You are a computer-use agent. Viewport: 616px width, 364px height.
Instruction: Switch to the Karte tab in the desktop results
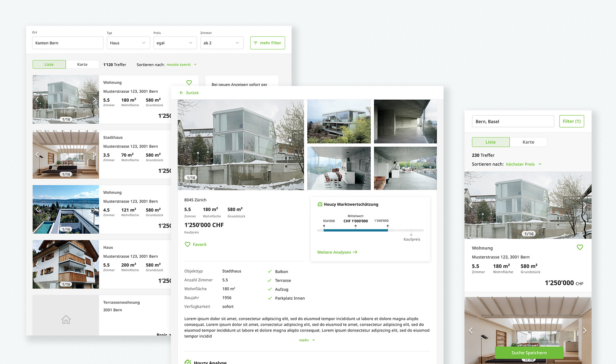(82, 64)
